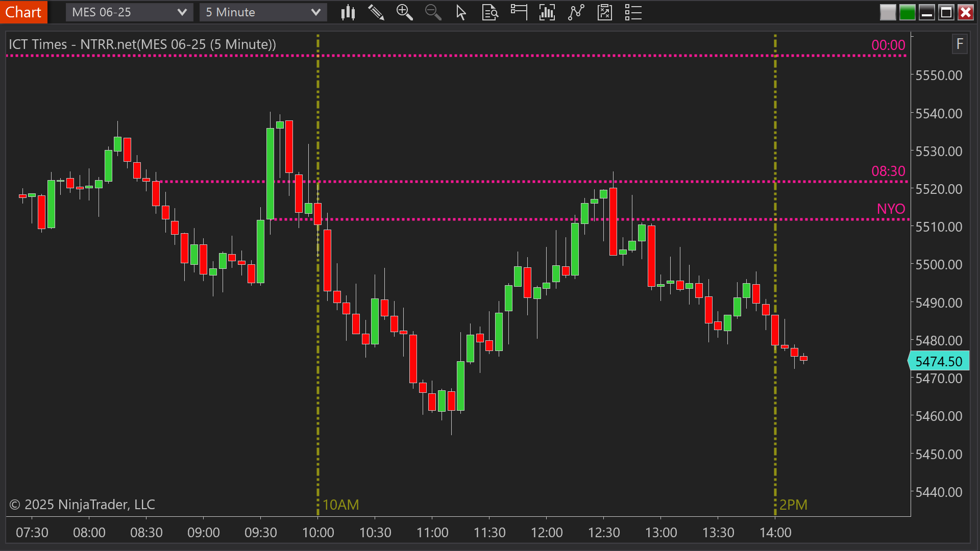Select the candlestick chart style tool
980x551 pixels.
348,12
